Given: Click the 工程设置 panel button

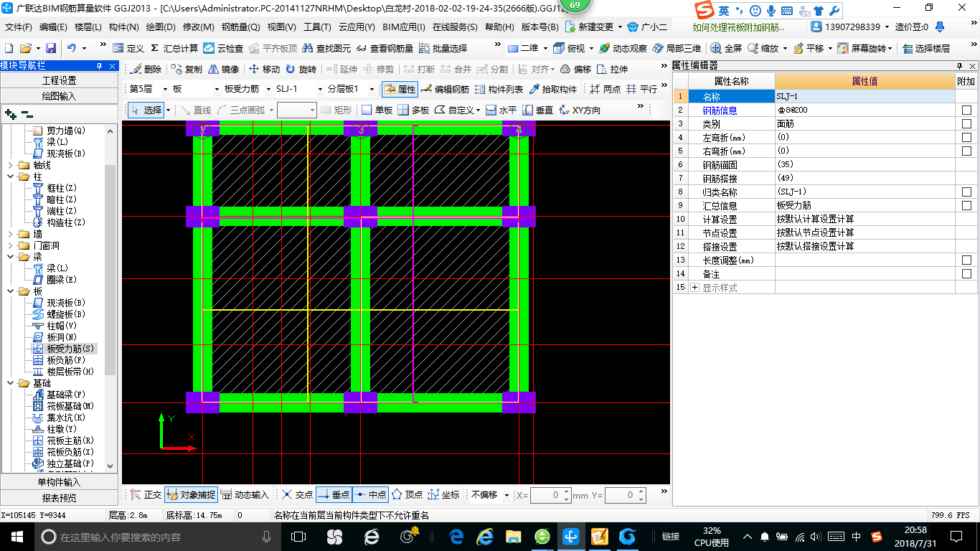Looking at the screenshot, I should click(x=59, y=80).
